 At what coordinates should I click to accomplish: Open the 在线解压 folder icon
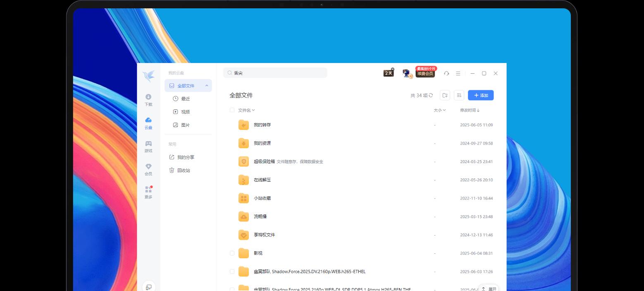pyautogui.click(x=243, y=180)
